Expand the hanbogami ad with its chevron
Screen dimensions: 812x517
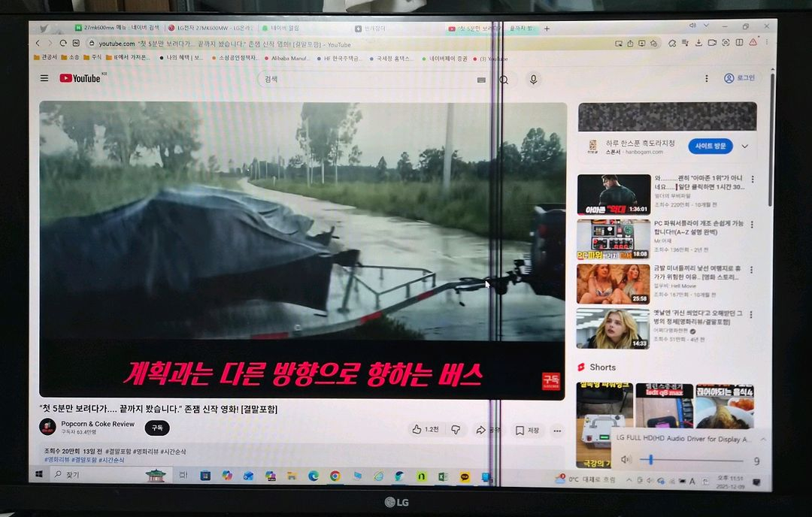[x=744, y=146]
